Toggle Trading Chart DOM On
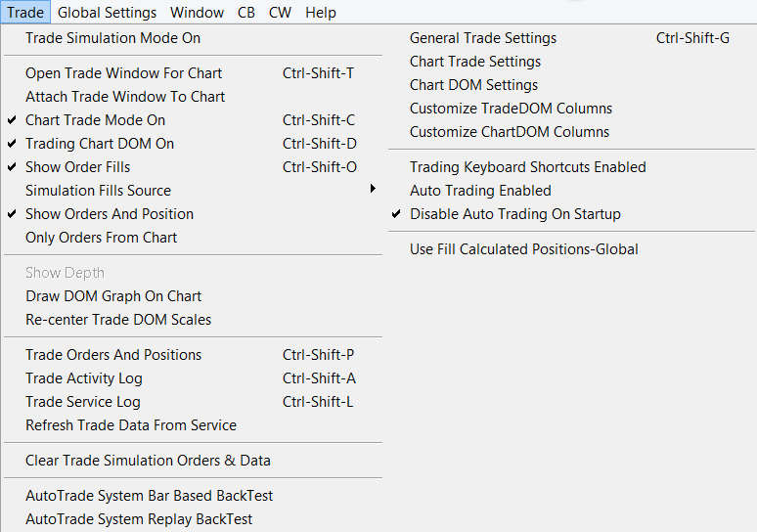This screenshot has width=757, height=532. coord(99,144)
